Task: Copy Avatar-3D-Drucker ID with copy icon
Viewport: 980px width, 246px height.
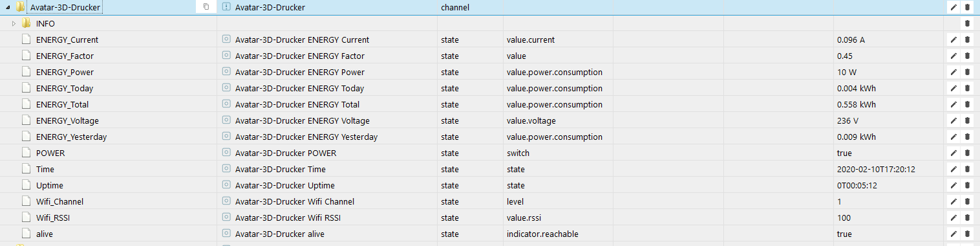Action: [206, 7]
